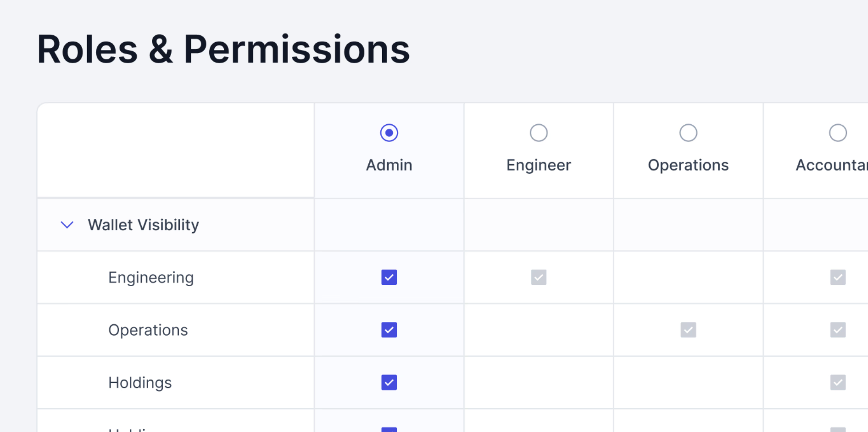The width and height of the screenshot is (868, 432).
Task: Click the Operations row label
Action: (x=148, y=330)
